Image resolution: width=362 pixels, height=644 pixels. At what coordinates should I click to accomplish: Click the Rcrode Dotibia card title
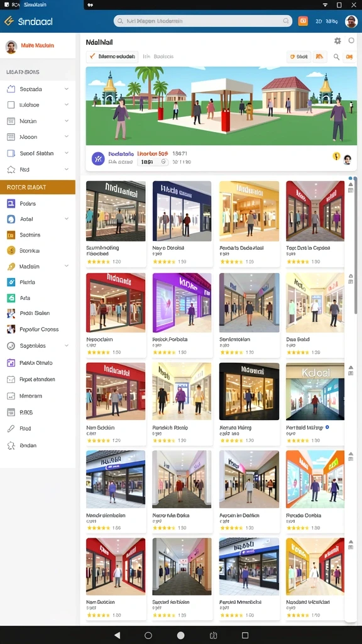click(304, 515)
